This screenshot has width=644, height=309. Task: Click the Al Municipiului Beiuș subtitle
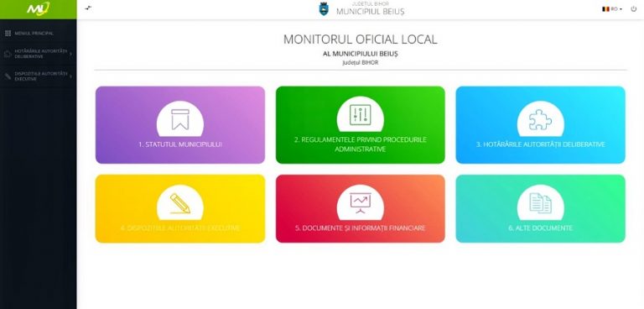click(x=361, y=54)
